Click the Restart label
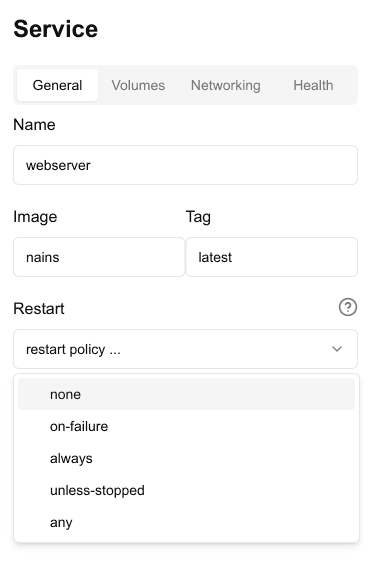Image resolution: width=378 pixels, height=586 pixels. [x=39, y=309]
